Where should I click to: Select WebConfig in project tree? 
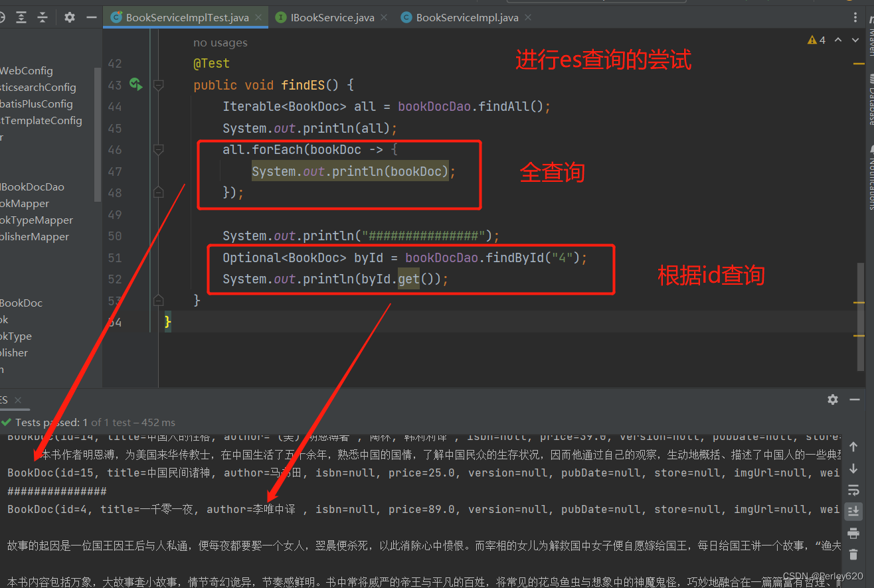click(x=27, y=70)
